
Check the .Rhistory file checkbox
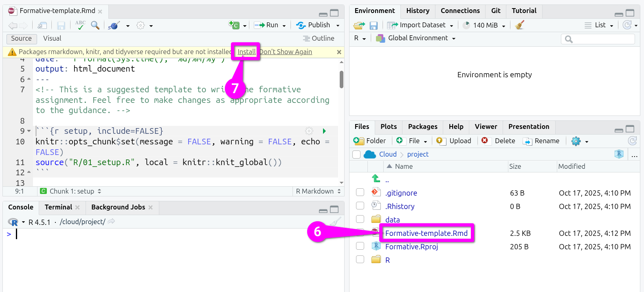point(360,206)
